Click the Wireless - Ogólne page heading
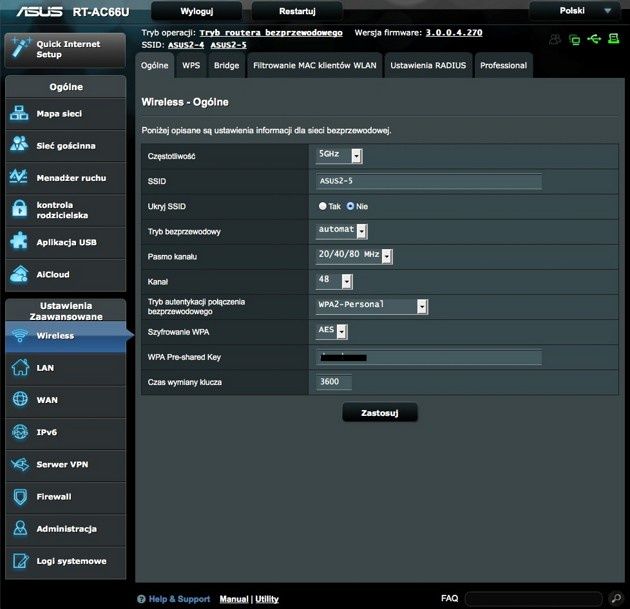This screenshot has height=609, width=630. point(185,102)
